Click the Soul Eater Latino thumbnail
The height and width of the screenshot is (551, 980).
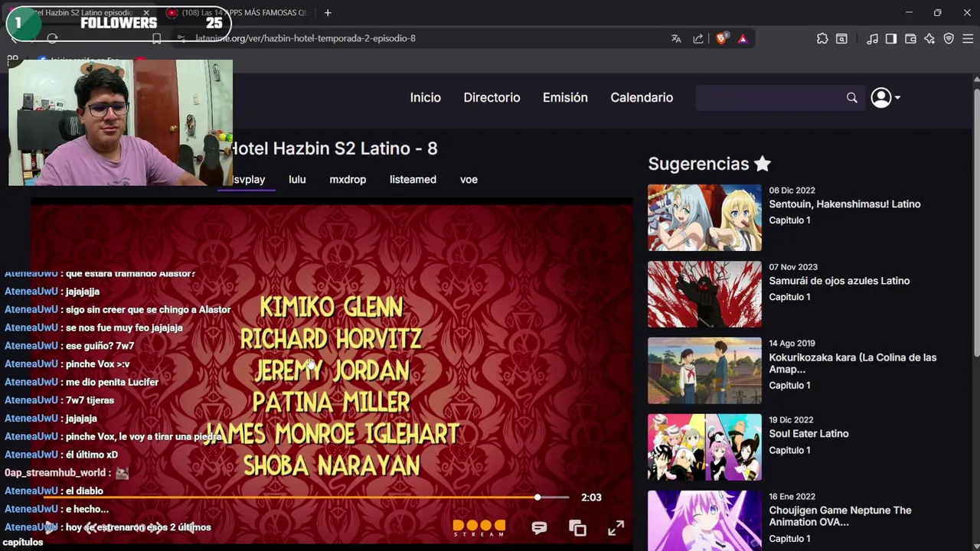coord(704,447)
